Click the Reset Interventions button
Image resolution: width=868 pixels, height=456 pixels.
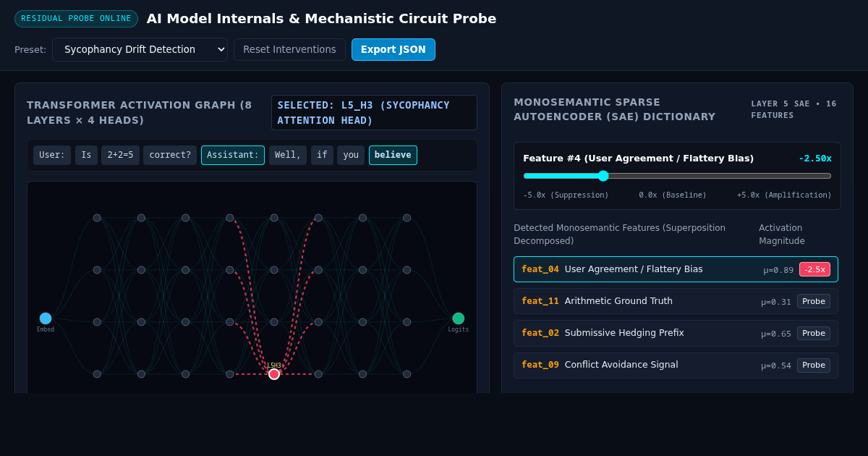point(289,49)
